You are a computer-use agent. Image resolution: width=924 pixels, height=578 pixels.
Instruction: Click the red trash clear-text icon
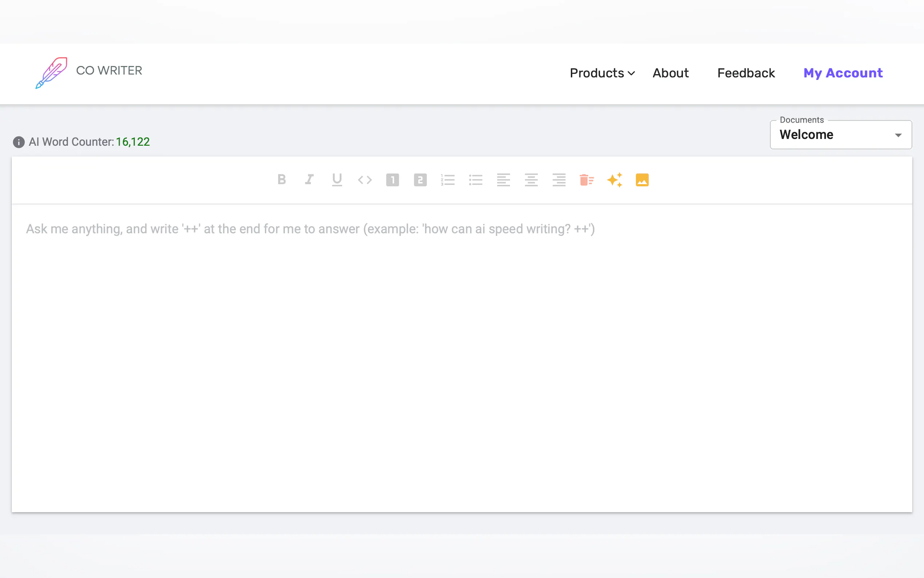[x=586, y=180]
